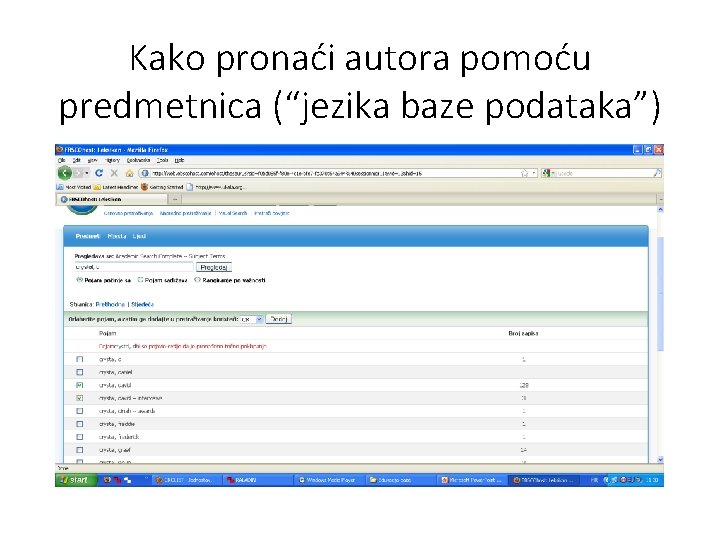720x540 pixels.
Task: Go to the Sljedeća page link
Action: (142, 304)
